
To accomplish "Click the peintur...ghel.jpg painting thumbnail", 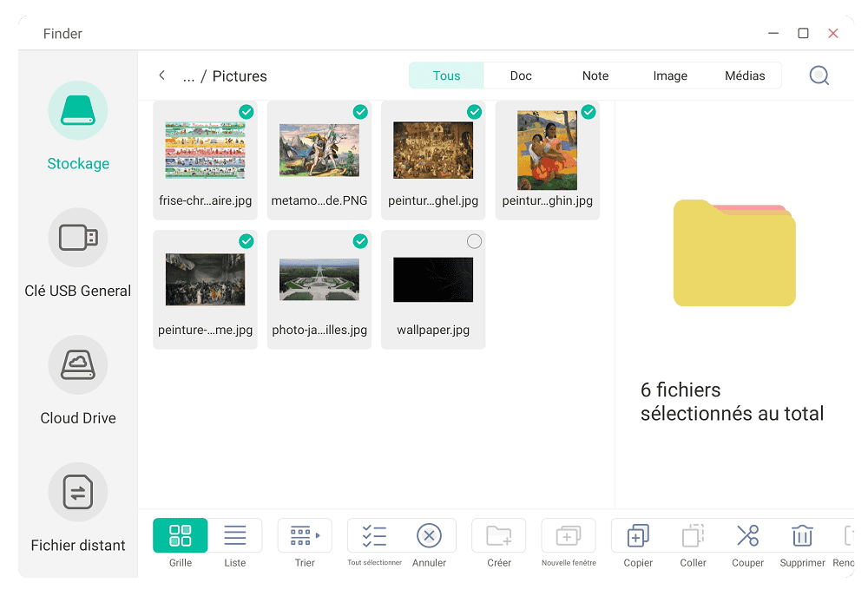I will point(433,150).
